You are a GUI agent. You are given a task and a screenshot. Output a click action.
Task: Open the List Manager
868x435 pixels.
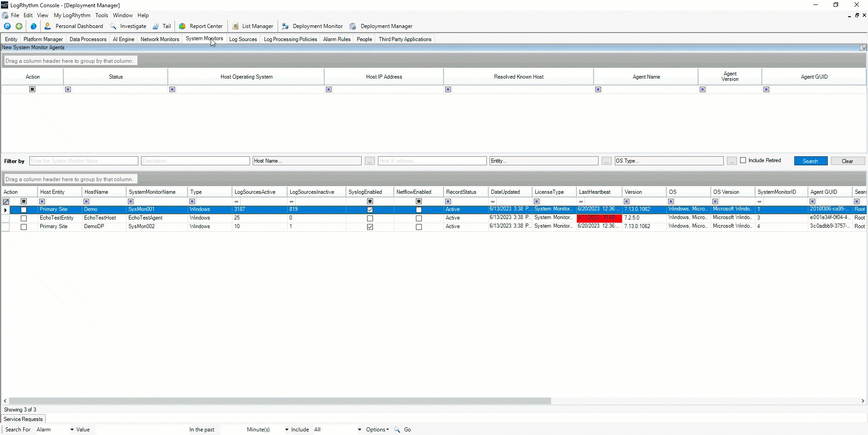tap(258, 26)
